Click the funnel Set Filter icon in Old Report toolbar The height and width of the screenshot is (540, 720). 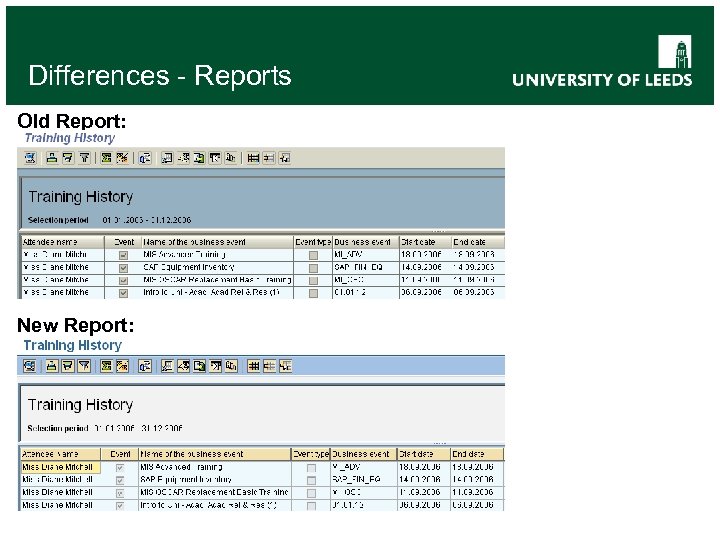click(x=84, y=158)
